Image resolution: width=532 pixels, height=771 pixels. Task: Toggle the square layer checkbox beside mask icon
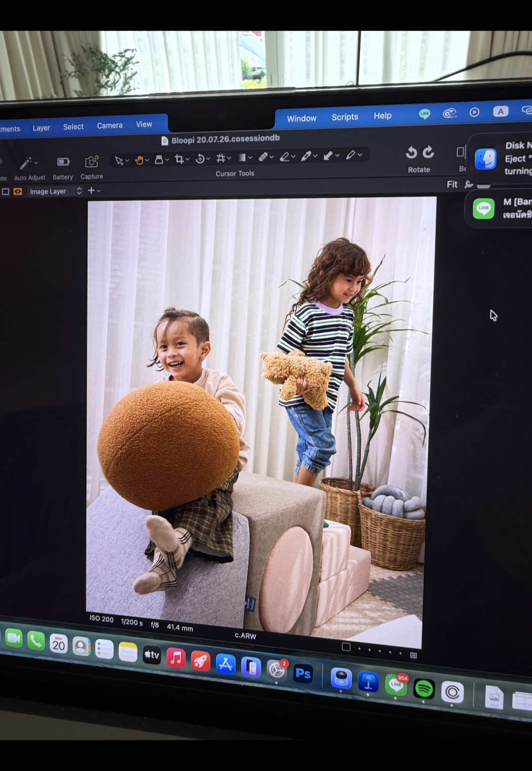[x=6, y=191]
